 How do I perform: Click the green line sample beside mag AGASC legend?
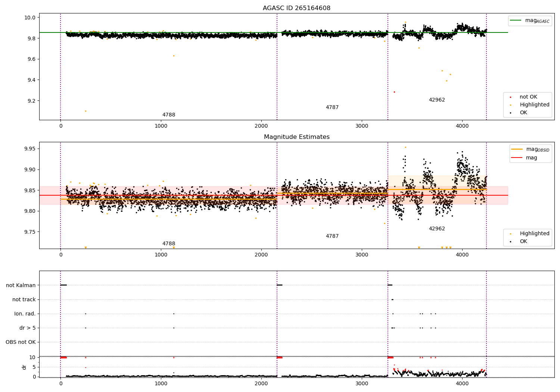[x=516, y=21]
